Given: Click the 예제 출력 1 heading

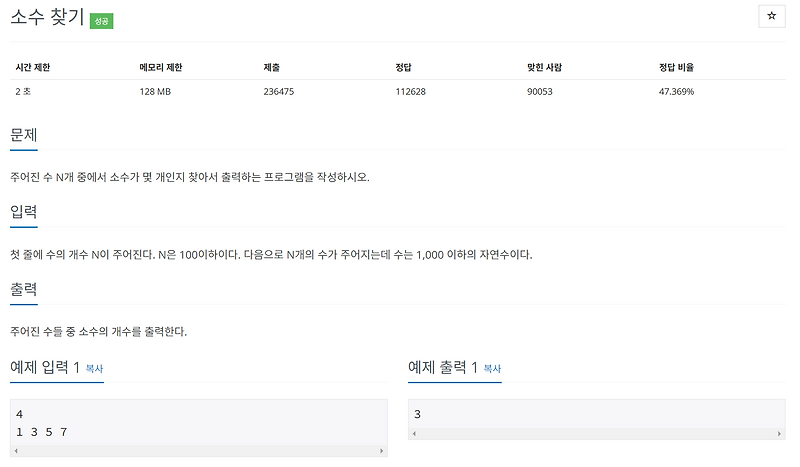Looking at the screenshot, I should point(443,367).
